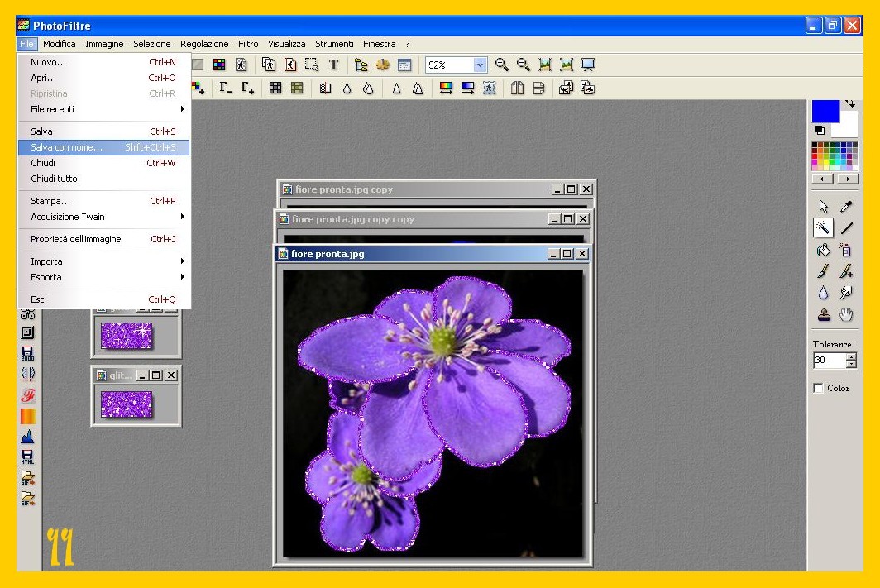Choose the Spray can tool
The width and height of the screenshot is (880, 588).
tap(845, 250)
